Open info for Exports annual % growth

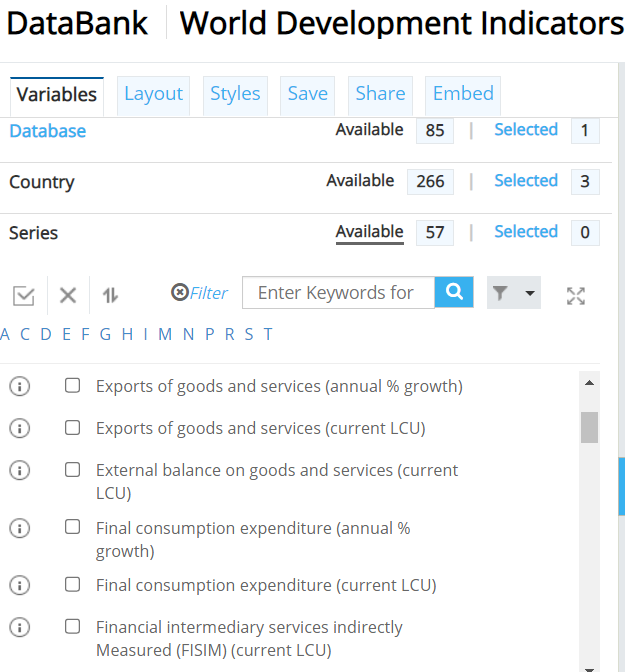point(19,386)
